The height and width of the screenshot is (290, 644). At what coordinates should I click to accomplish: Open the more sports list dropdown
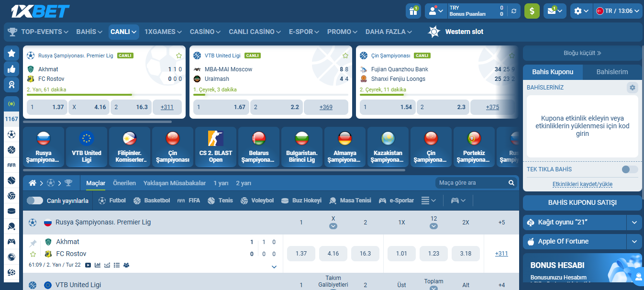[429, 201]
